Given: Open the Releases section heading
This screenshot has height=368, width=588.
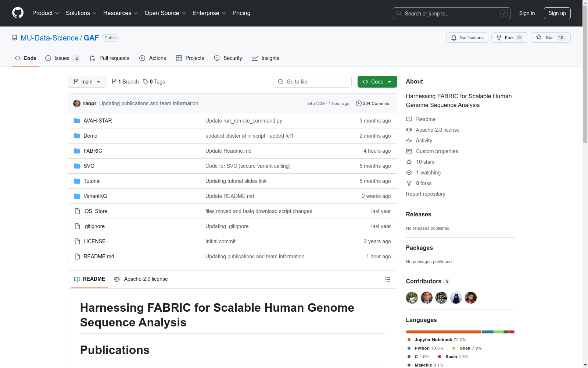Looking at the screenshot, I should [419, 215].
